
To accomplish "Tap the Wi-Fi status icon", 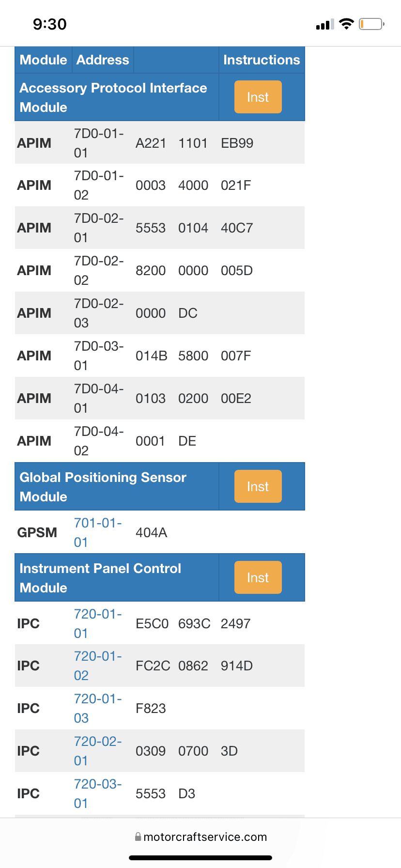I will 346,24.
